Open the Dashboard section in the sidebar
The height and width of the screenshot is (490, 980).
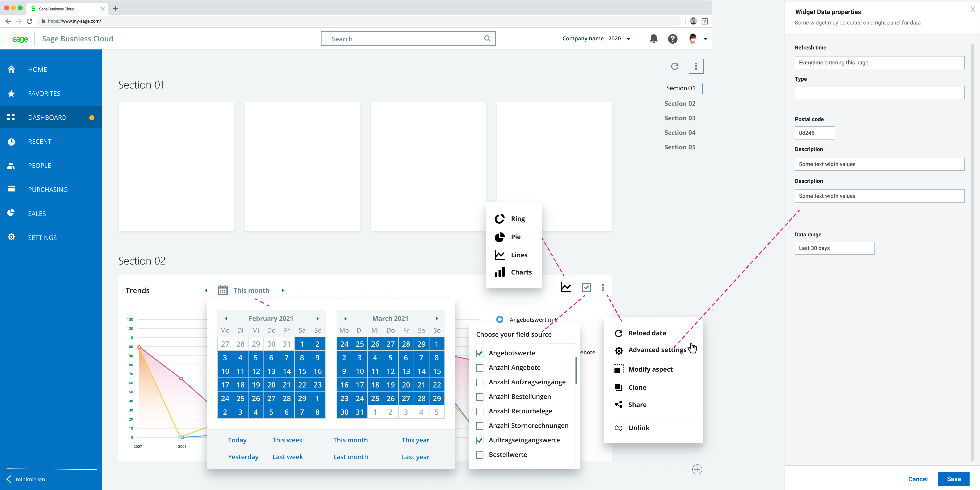click(x=47, y=117)
